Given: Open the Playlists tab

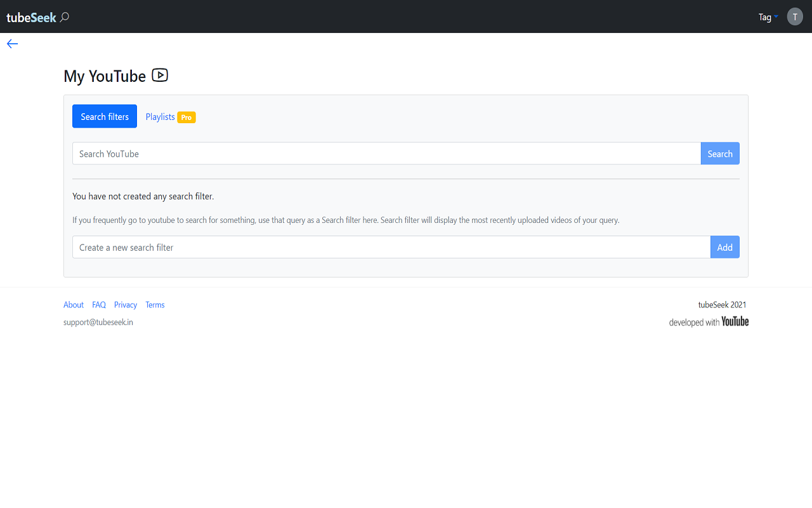Looking at the screenshot, I should click(x=160, y=117).
